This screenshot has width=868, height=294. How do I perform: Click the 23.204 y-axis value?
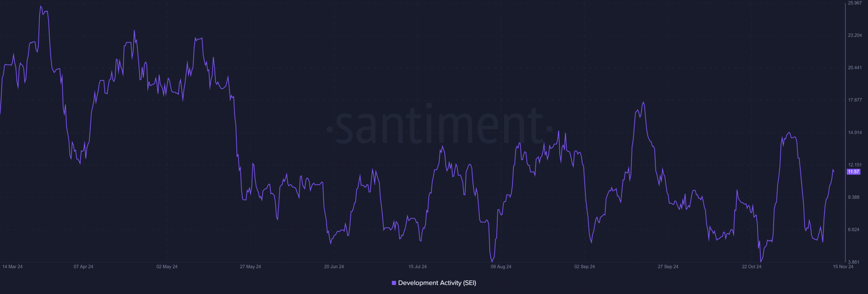855,35
